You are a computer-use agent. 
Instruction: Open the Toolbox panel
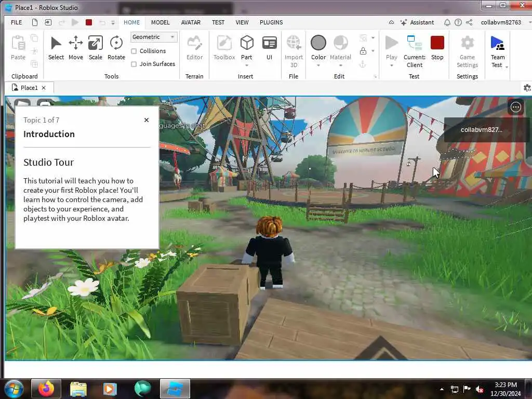[x=224, y=48]
